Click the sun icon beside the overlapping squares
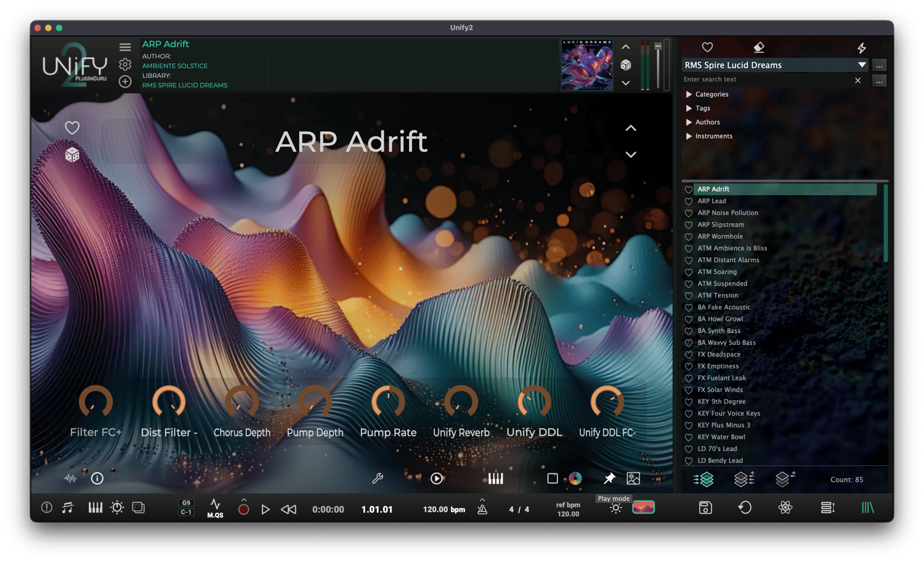 click(x=117, y=508)
